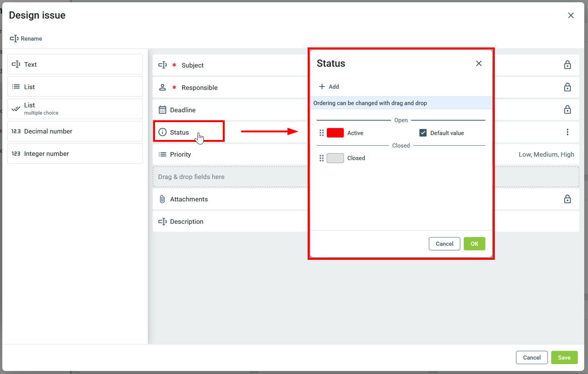Open the three-dot menu on Status row
588x374 pixels.
(567, 132)
